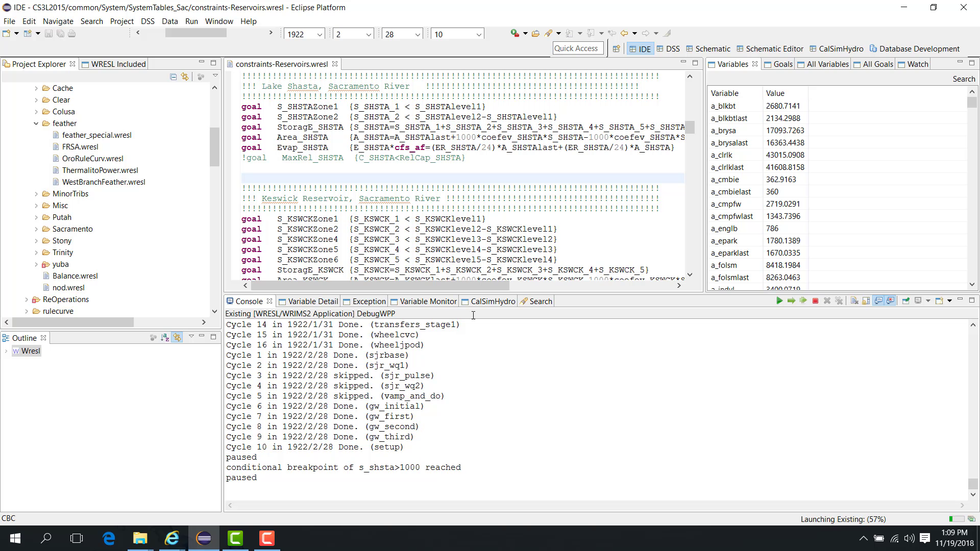Open the Database Development perspective

tap(914, 49)
